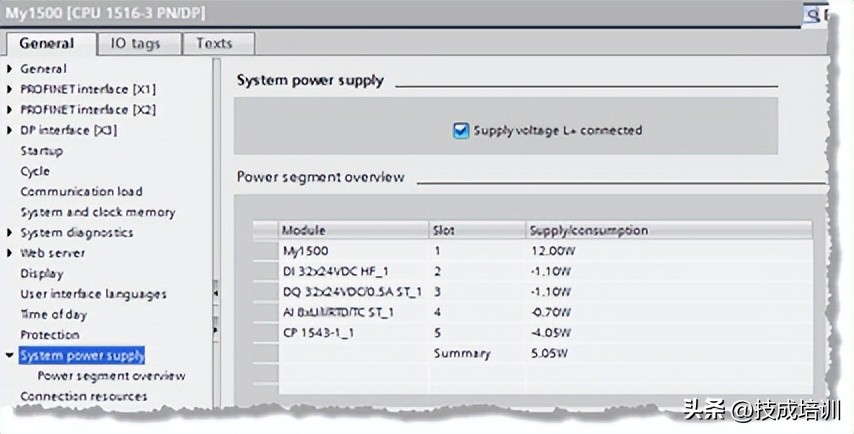854x434 pixels.
Task: Select the CP 1543-1_1 module row
Action: tap(317, 332)
